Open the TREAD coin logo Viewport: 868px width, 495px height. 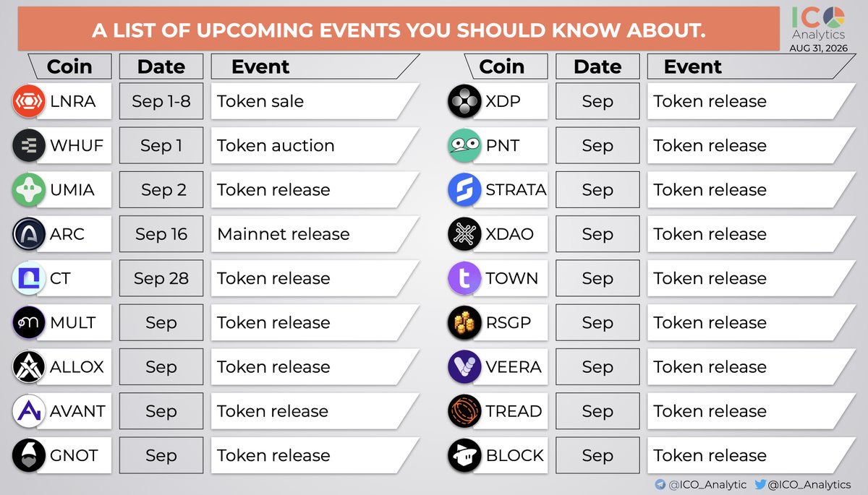tap(464, 411)
